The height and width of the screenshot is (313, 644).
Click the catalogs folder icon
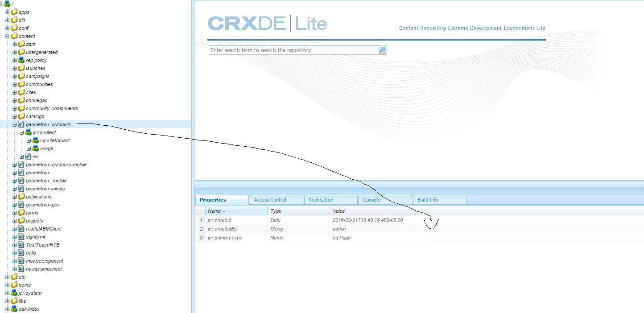point(21,116)
